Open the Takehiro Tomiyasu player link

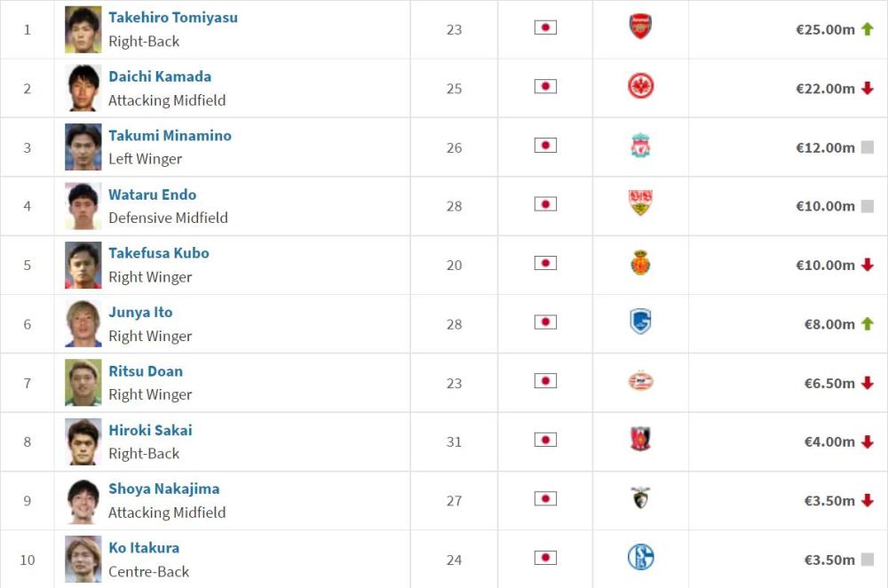pyautogui.click(x=173, y=18)
